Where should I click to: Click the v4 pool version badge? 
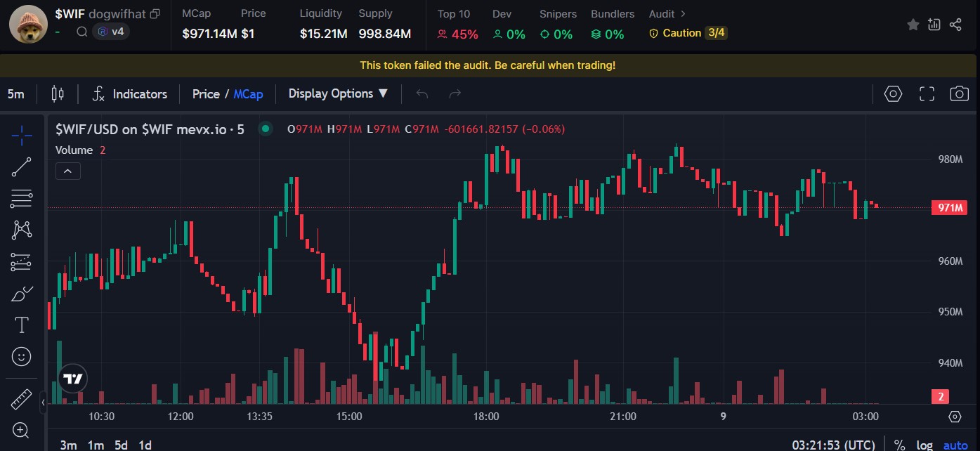click(x=111, y=32)
